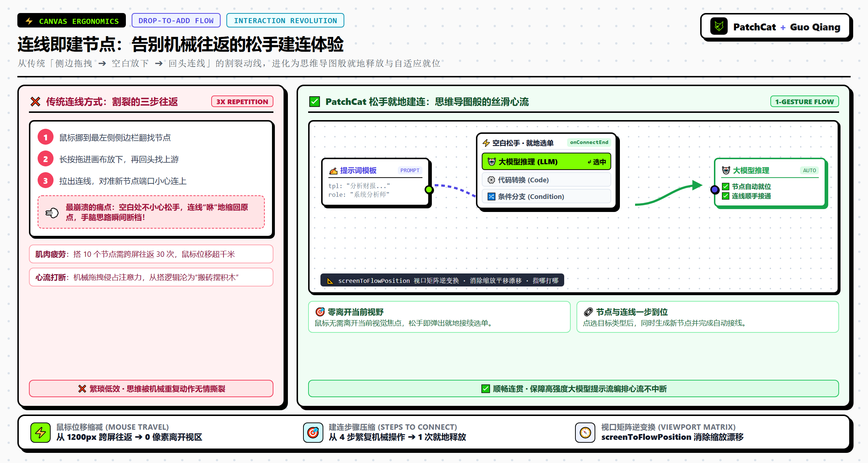Click the target icon beside 零离开当前视野
The image size is (868, 463).
(x=320, y=312)
